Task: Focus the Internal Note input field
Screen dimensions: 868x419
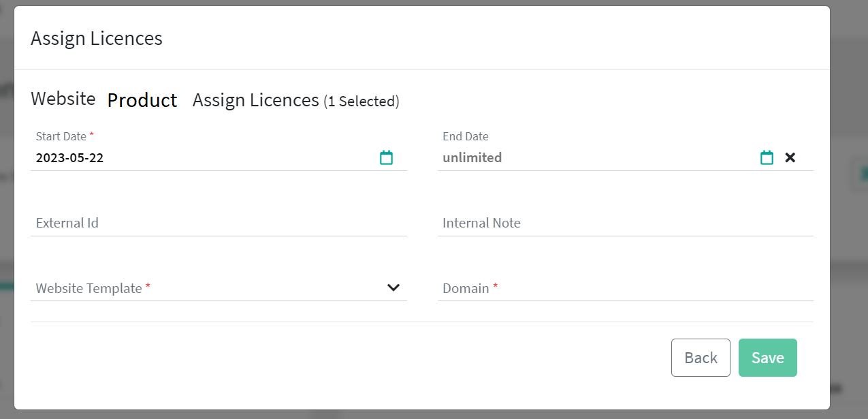Action: [625, 223]
